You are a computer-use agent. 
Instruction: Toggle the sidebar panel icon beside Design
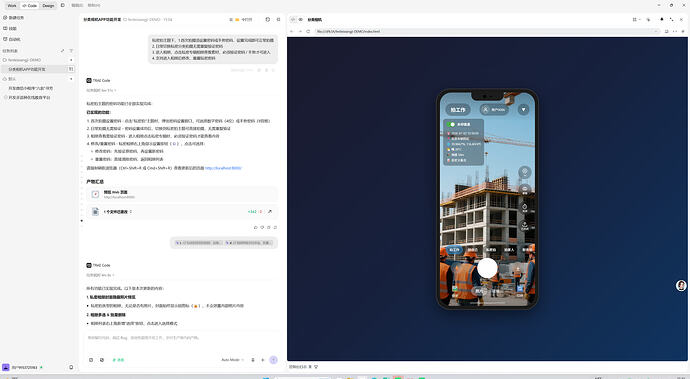point(62,5)
